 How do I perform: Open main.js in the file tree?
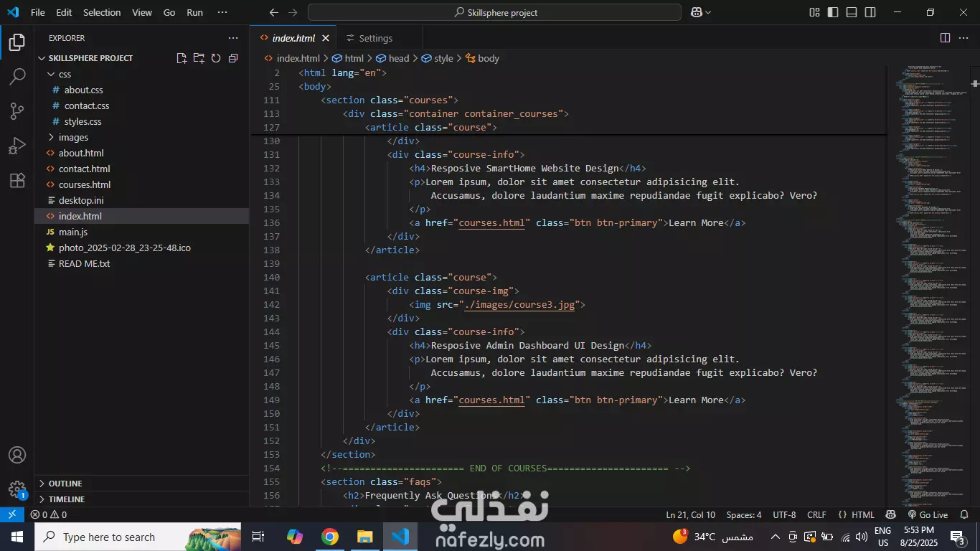[73, 232]
